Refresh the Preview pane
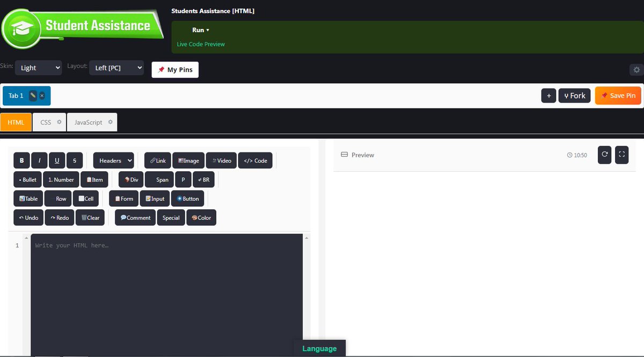This screenshot has height=357, width=644. [x=604, y=155]
